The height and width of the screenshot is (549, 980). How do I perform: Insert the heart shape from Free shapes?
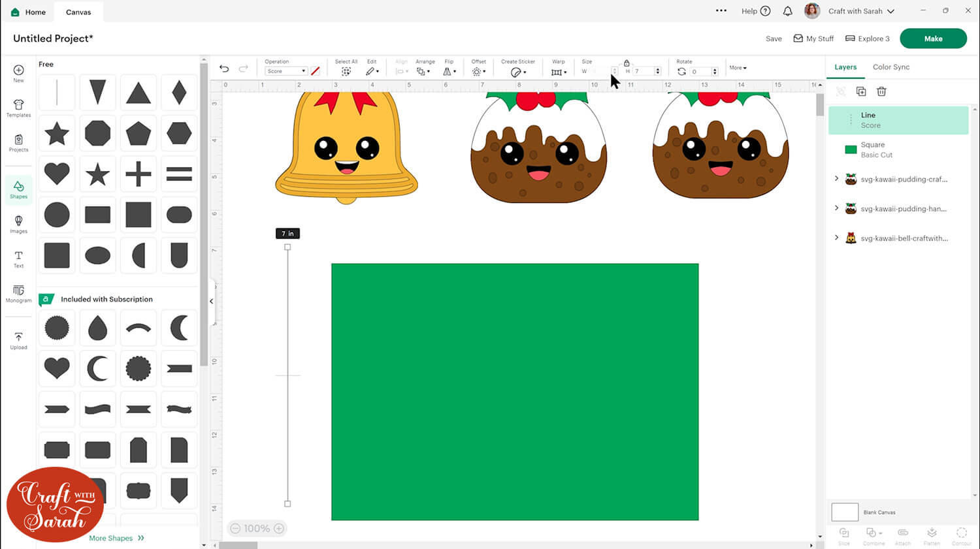pos(57,174)
